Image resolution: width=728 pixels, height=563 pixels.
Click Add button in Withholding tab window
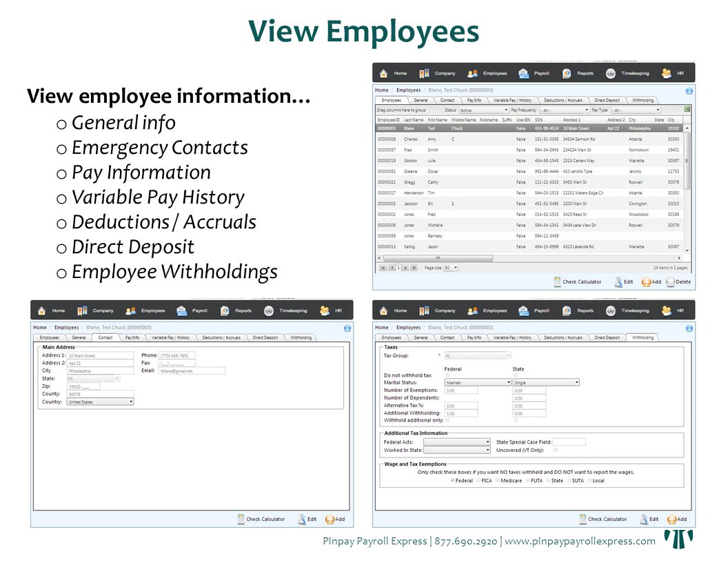click(677, 520)
